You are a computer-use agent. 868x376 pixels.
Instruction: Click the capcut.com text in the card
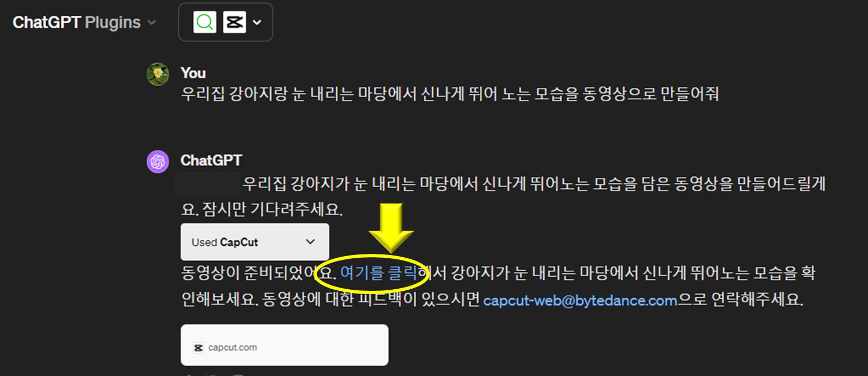(x=232, y=348)
